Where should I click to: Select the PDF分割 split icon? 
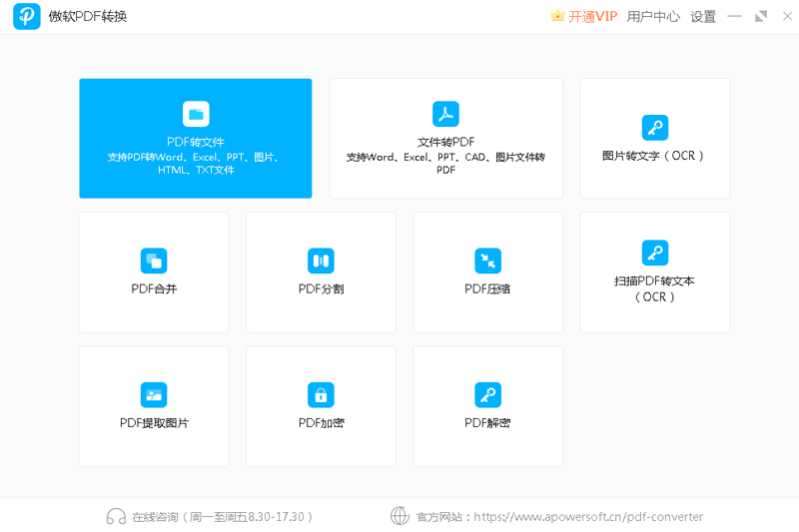click(321, 262)
